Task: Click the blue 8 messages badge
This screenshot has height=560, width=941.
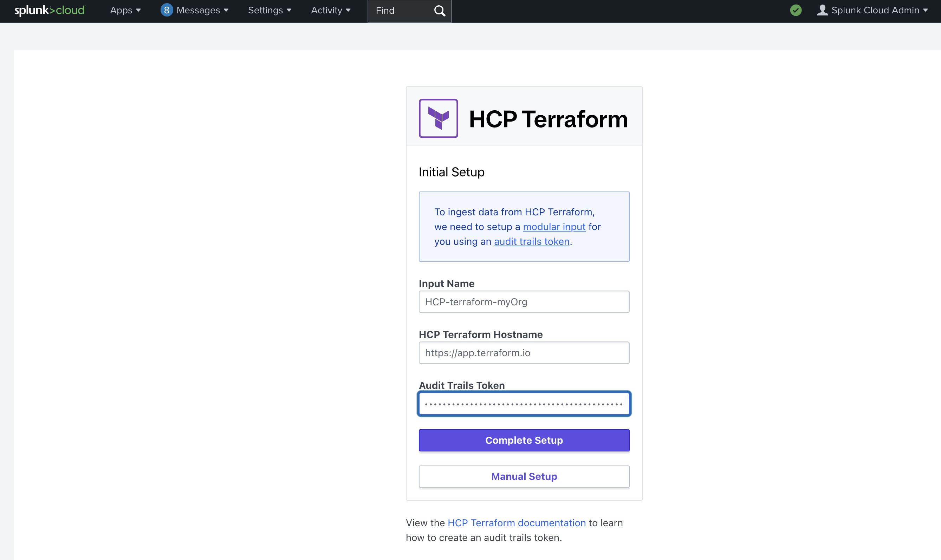Action: [x=167, y=10]
